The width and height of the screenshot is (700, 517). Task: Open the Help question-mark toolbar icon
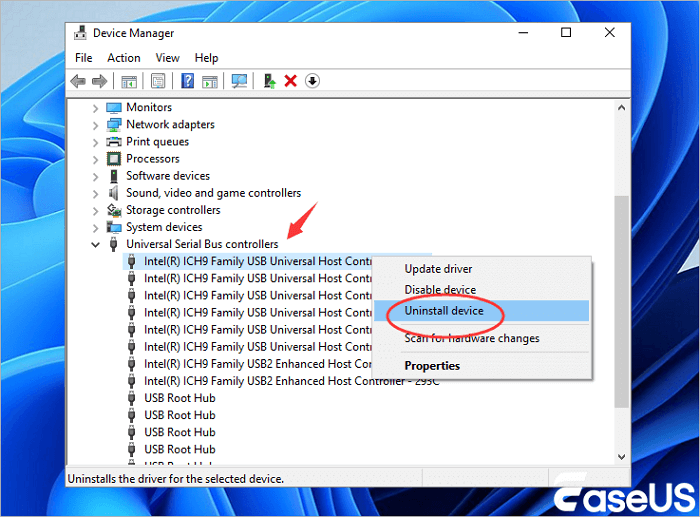(188, 81)
